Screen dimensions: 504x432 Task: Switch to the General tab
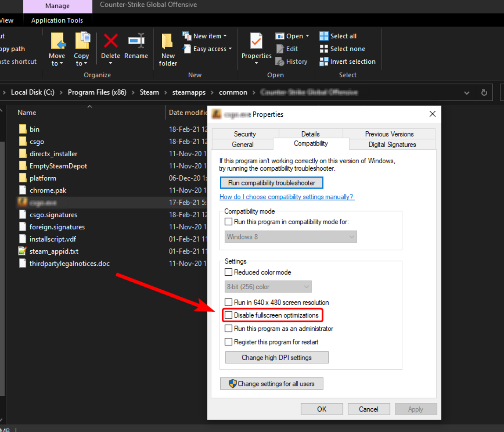243,144
